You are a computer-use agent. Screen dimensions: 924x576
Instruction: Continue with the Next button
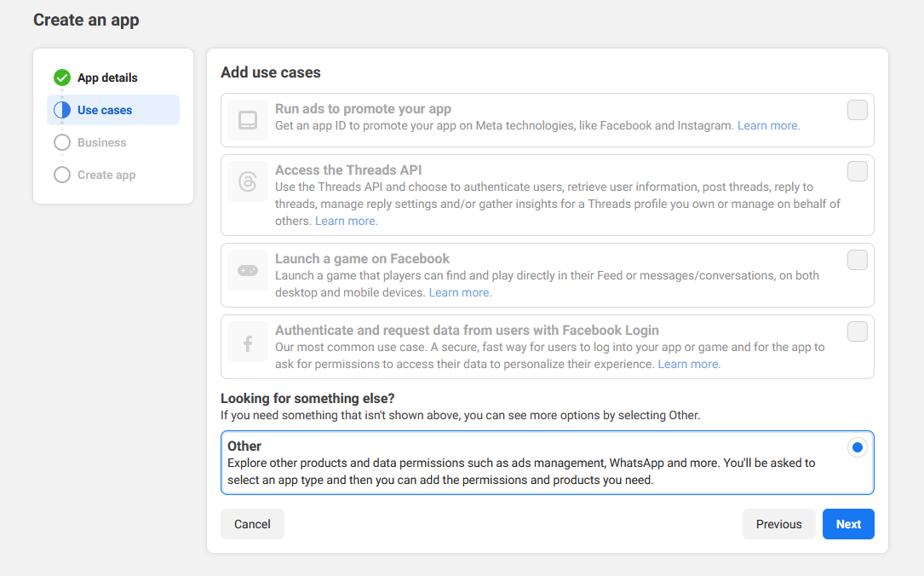point(848,524)
